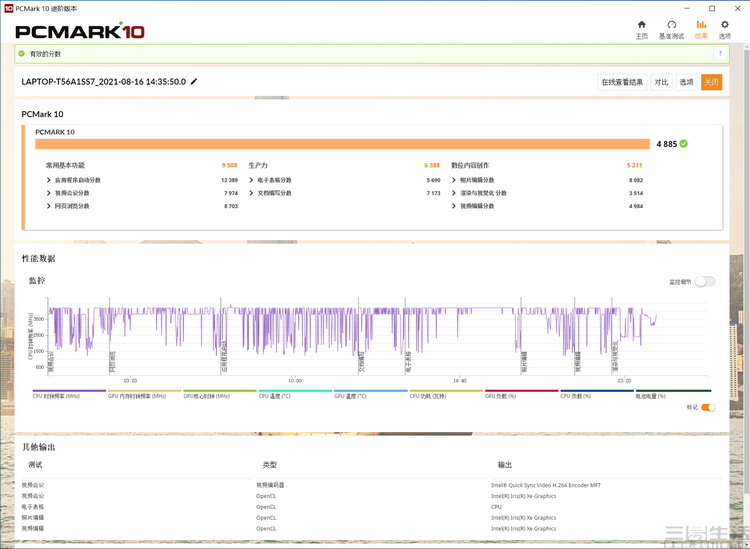Image resolution: width=750 pixels, height=549 pixels.
Task: Click the total score 4 885
Action: [x=667, y=144]
